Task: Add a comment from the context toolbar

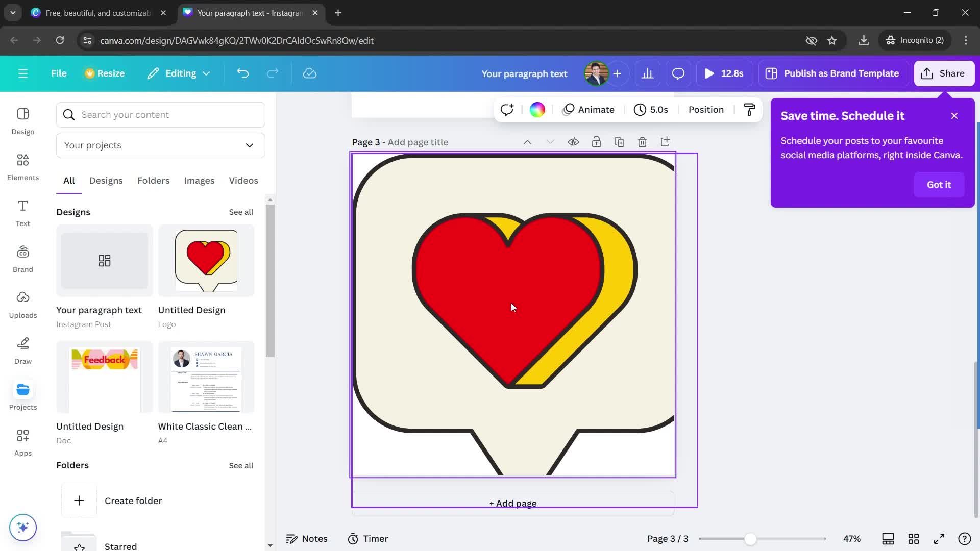Action: 507,110
